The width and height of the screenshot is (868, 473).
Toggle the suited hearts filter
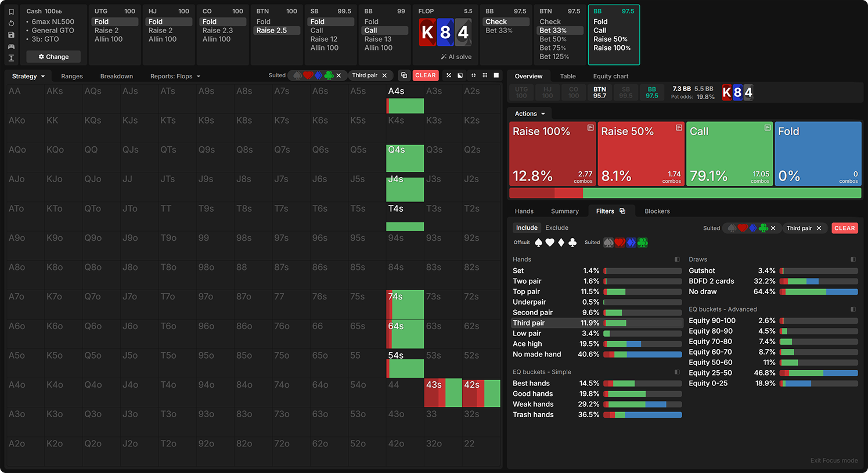pos(620,243)
